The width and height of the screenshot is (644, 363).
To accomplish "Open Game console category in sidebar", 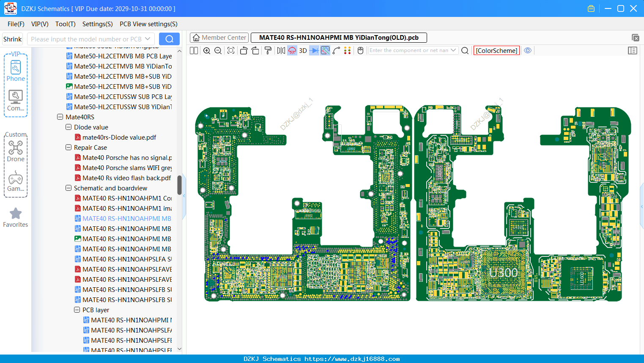I will tap(16, 181).
